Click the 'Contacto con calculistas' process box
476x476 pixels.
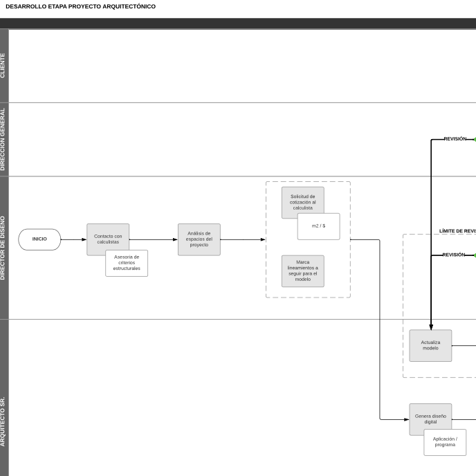point(107,236)
